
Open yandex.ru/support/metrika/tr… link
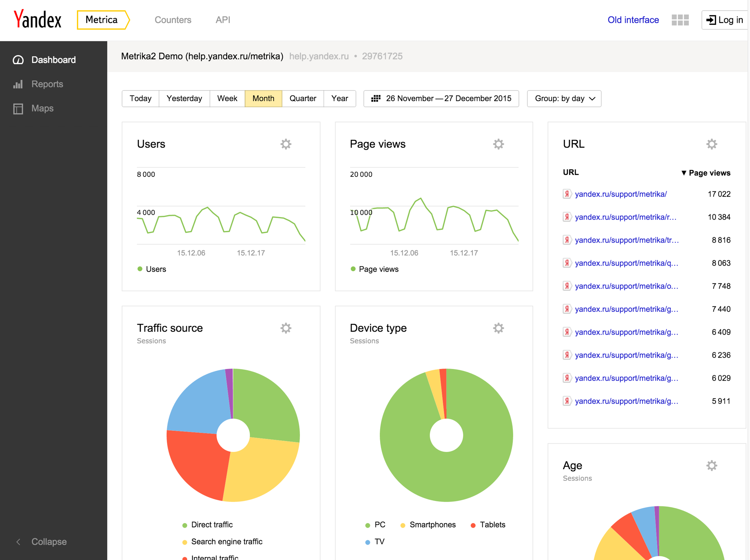point(627,240)
